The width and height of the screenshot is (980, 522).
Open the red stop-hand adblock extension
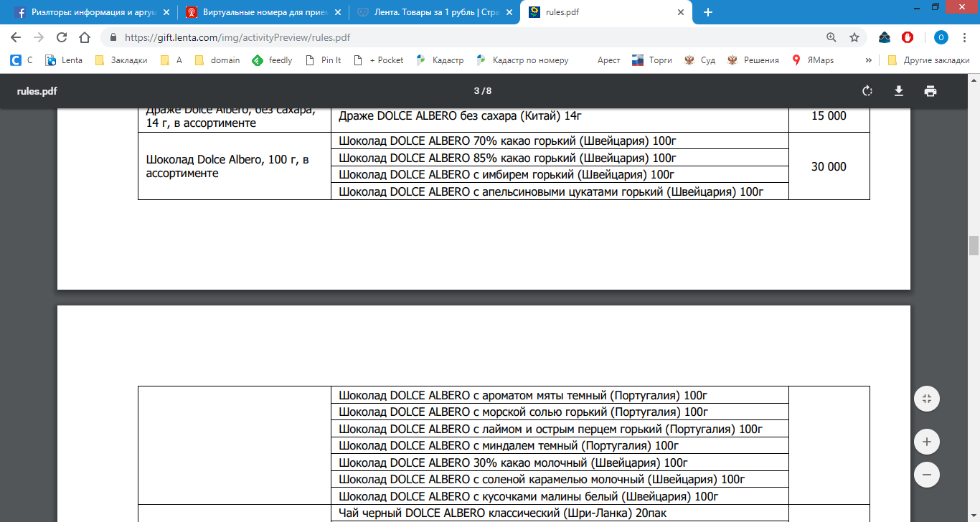[908, 37]
